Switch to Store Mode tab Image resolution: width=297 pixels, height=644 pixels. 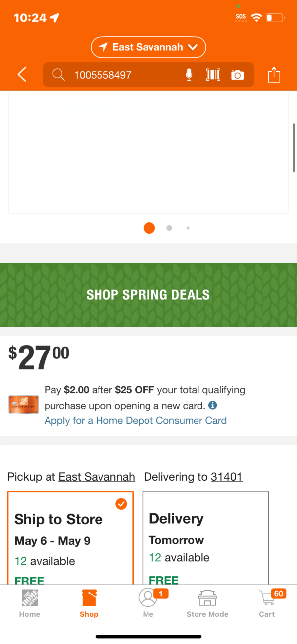coord(207,603)
